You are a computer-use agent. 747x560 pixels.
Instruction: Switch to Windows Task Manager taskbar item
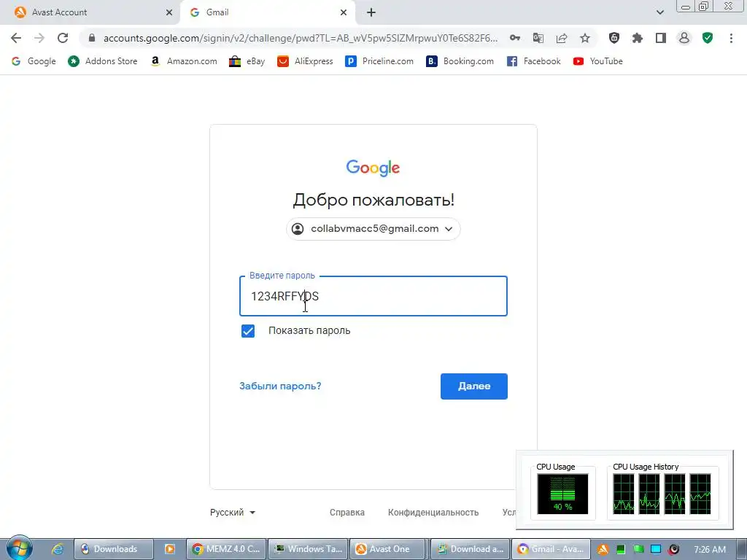point(309,549)
